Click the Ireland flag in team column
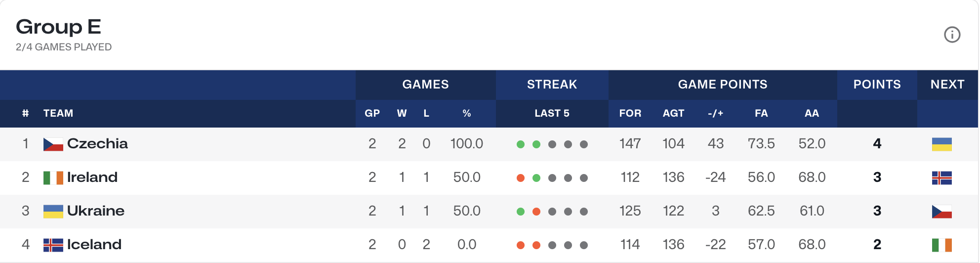The image size is (980, 263). click(x=53, y=178)
